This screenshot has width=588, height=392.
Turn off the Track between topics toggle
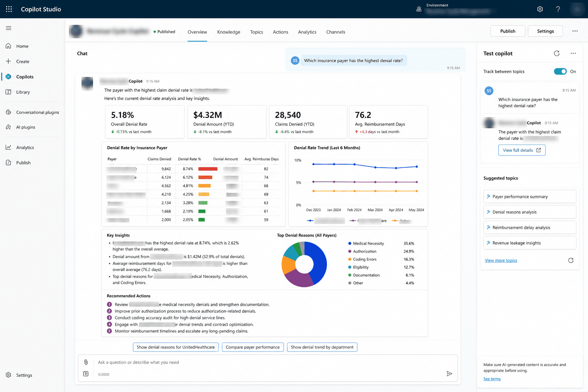pyautogui.click(x=560, y=72)
